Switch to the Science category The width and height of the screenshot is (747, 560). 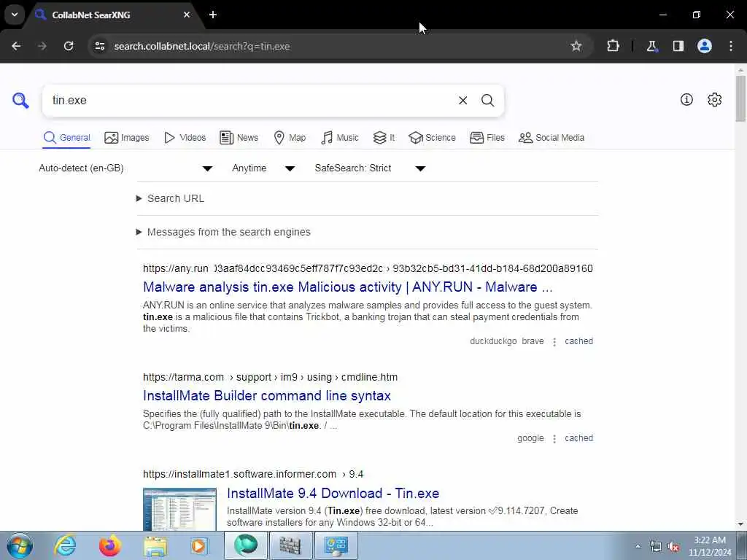coord(432,138)
